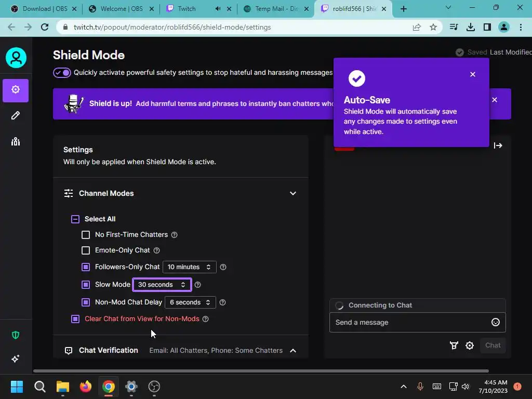Open Windows Start menu
The height and width of the screenshot is (399, 532).
[17, 387]
